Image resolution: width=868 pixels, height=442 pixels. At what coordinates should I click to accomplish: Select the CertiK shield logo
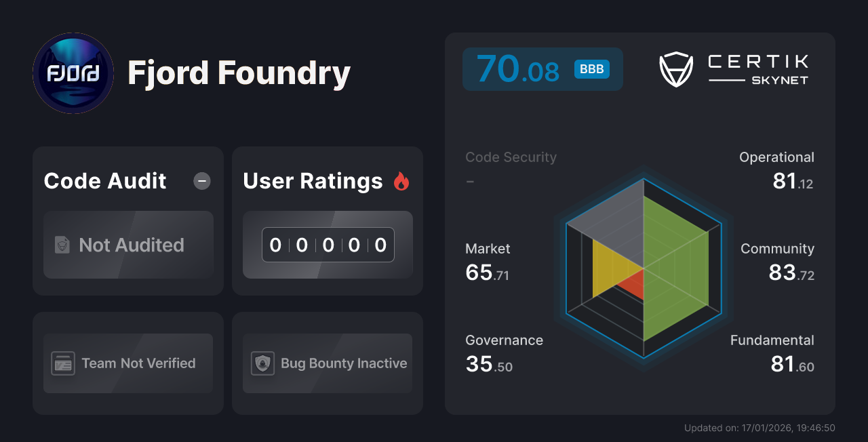click(675, 68)
